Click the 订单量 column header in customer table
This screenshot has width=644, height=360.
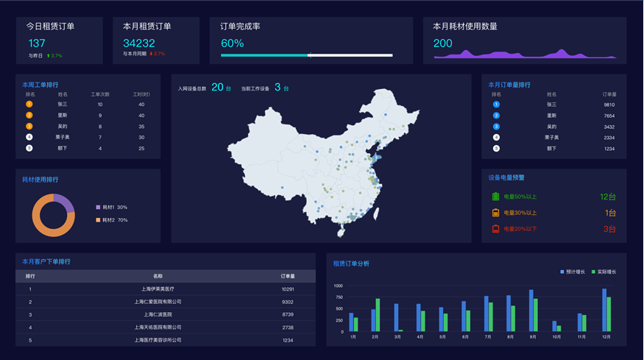(x=288, y=276)
